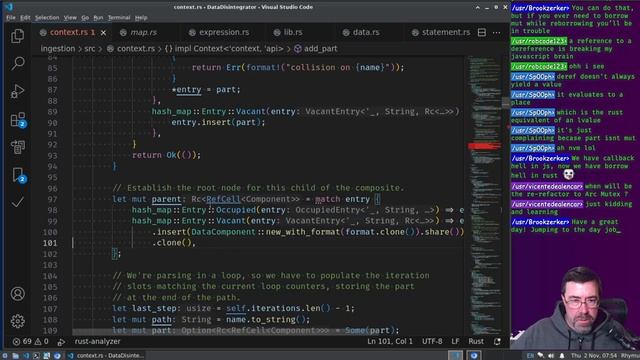
Task: Click the VS Code logo in title bar
Action: [x=9, y=7]
